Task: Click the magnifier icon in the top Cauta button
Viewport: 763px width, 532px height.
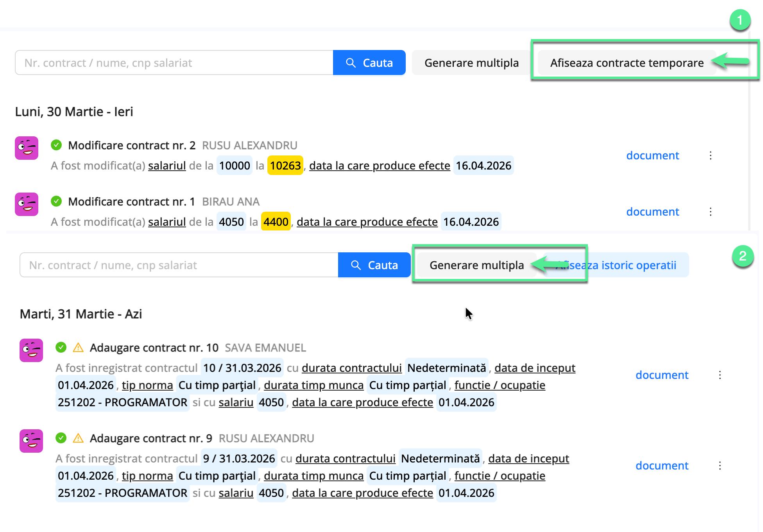Action: (351, 62)
